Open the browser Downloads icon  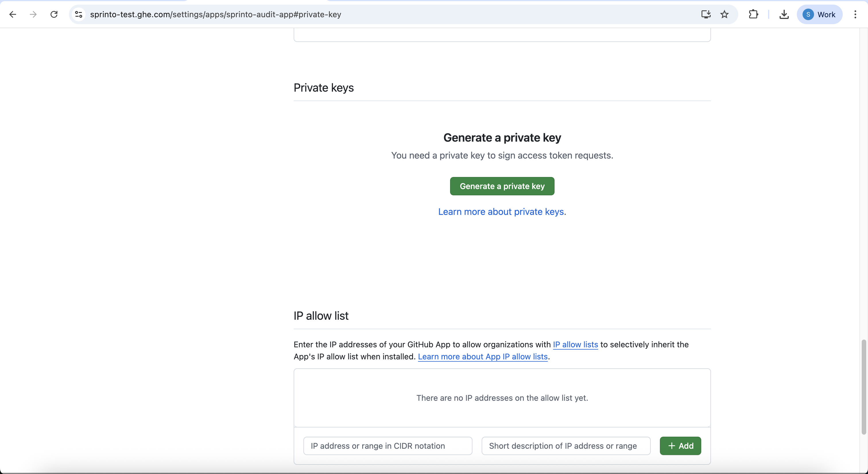click(784, 14)
